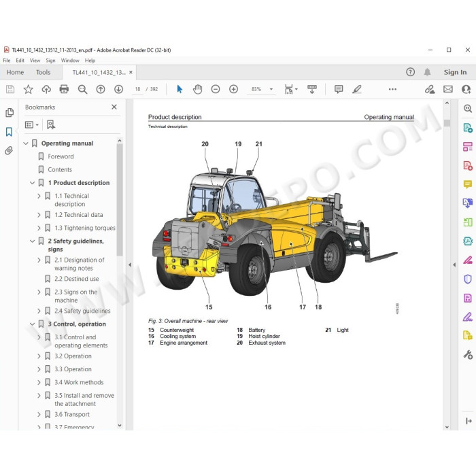Choose the Selection arrow tool

(x=180, y=89)
